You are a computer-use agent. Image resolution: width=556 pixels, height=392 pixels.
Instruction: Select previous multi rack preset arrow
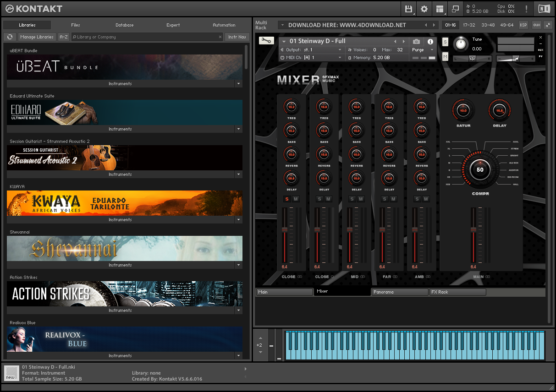click(426, 25)
